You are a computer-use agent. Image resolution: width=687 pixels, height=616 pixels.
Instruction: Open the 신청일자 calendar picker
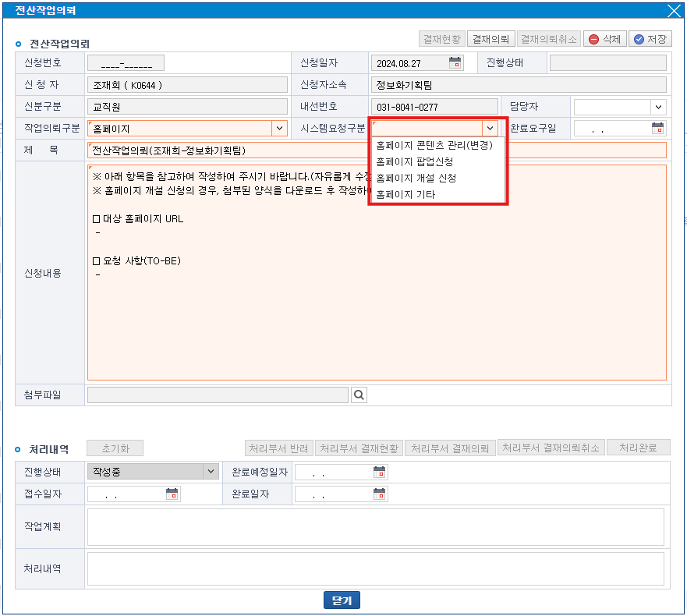point(455,63)
